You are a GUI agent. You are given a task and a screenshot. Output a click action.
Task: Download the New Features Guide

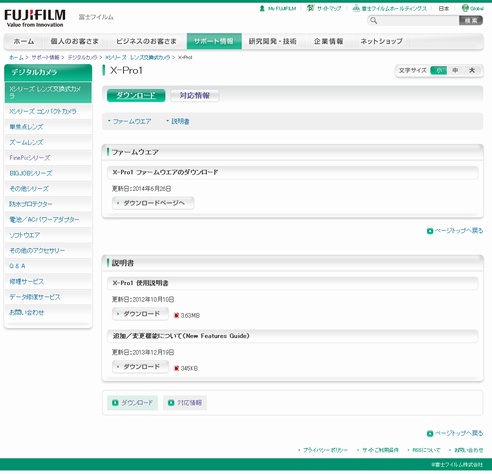(140, 367)
